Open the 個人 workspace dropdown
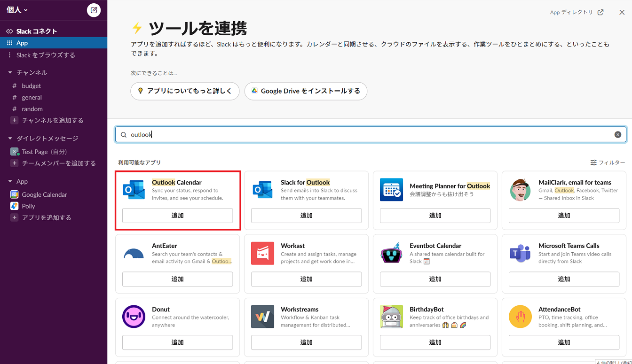The width and height of the screenshot is (632, 364). 14,9
